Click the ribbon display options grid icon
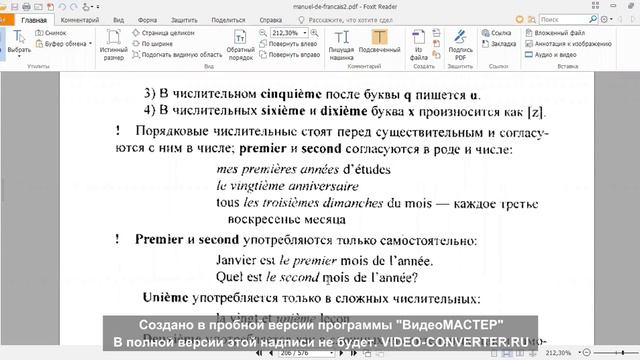Viewport: 640px width, 360px height. [x=596, y=5]
